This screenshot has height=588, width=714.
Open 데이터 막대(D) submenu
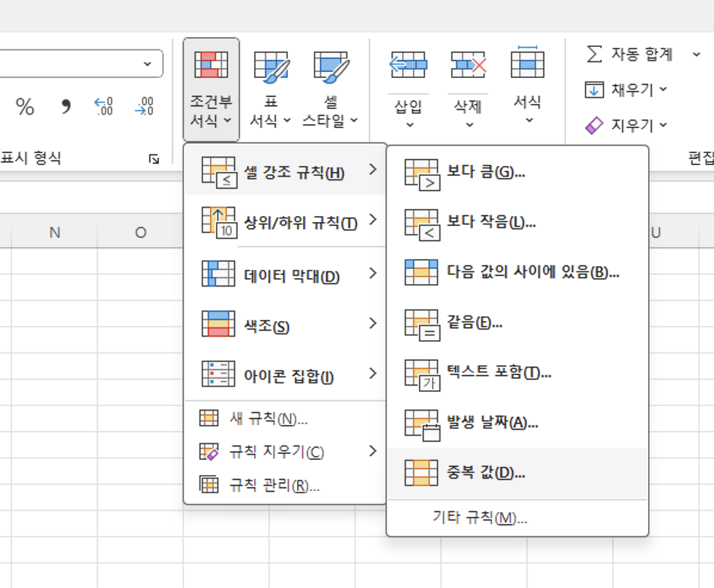[x=285, y=274]
